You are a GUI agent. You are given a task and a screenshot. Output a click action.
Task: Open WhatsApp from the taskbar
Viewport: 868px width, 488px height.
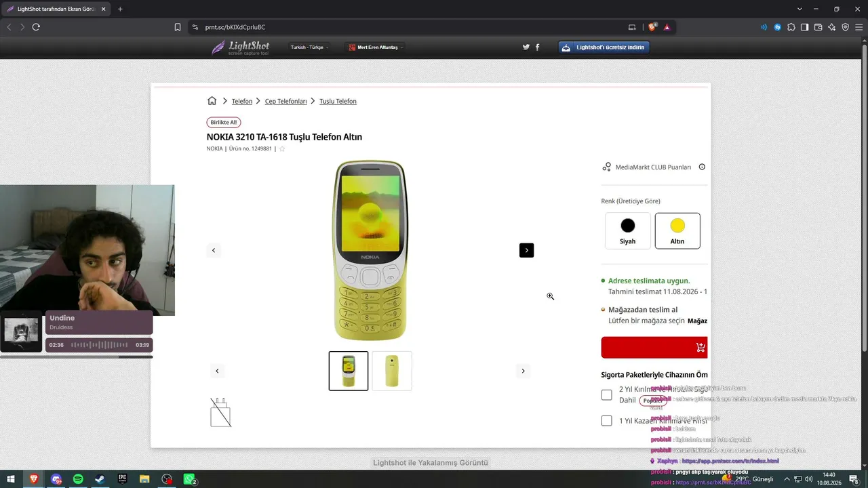tap(189, 479)
